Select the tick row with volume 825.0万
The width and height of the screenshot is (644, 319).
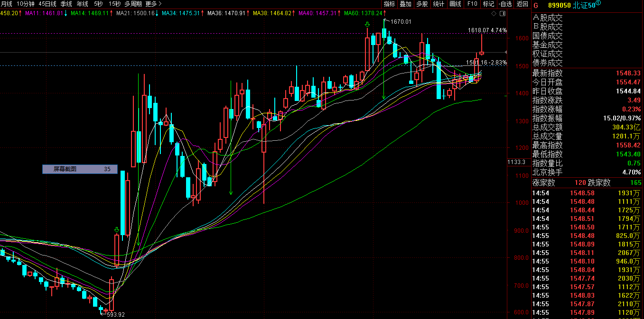587,236
